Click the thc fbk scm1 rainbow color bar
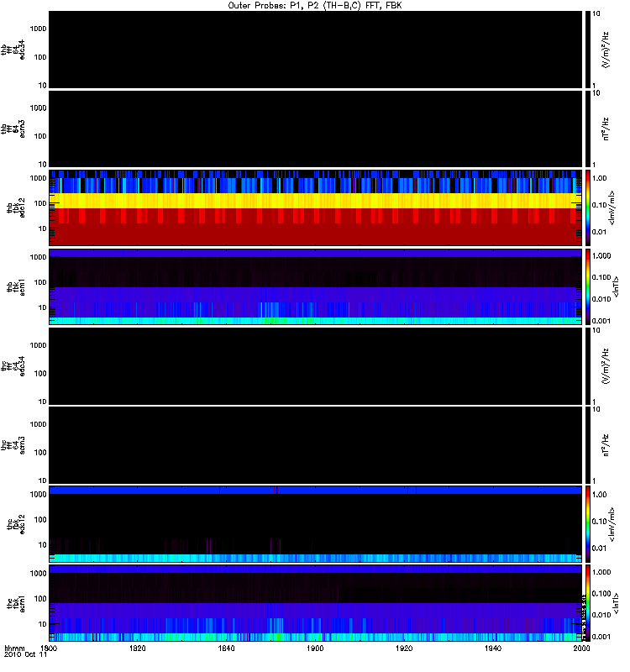The height and width of the screenshot is (672, 630). coord(587,602)
